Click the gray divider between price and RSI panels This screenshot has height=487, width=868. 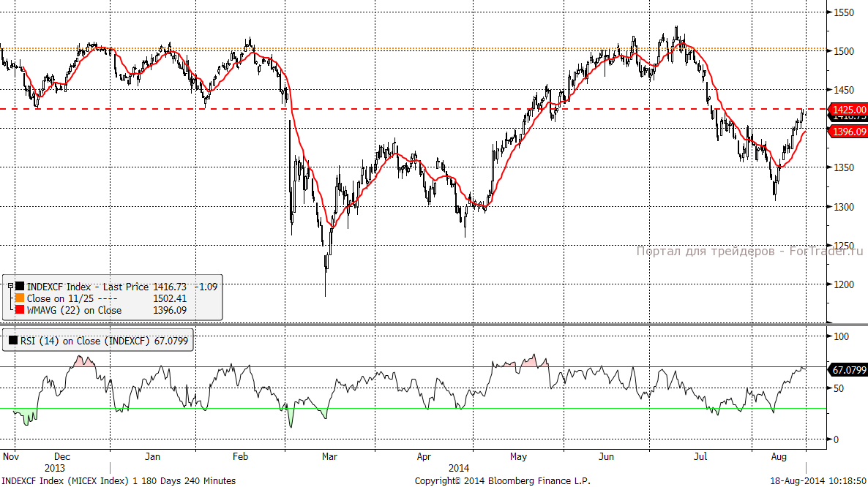tap(434, 325)
